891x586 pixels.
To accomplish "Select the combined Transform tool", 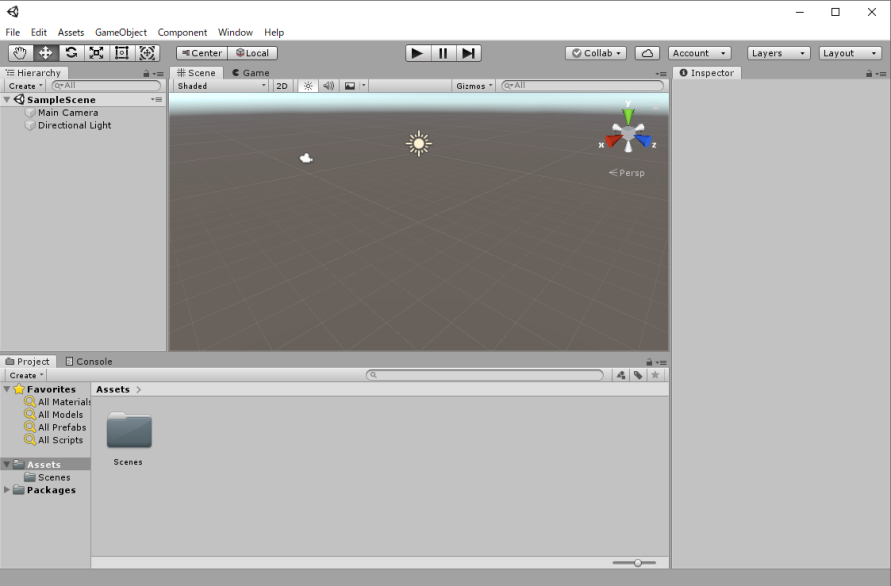I will pos(147,53).
